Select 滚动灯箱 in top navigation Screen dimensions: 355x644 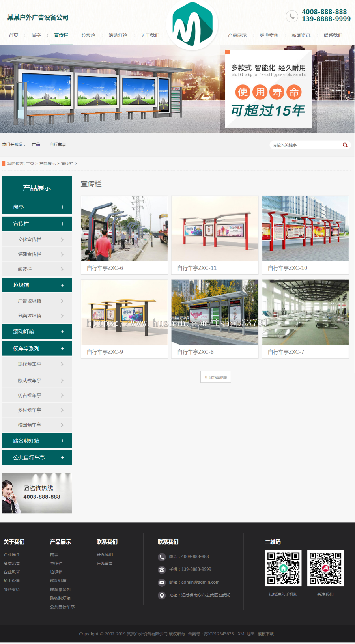click(118, 35)
